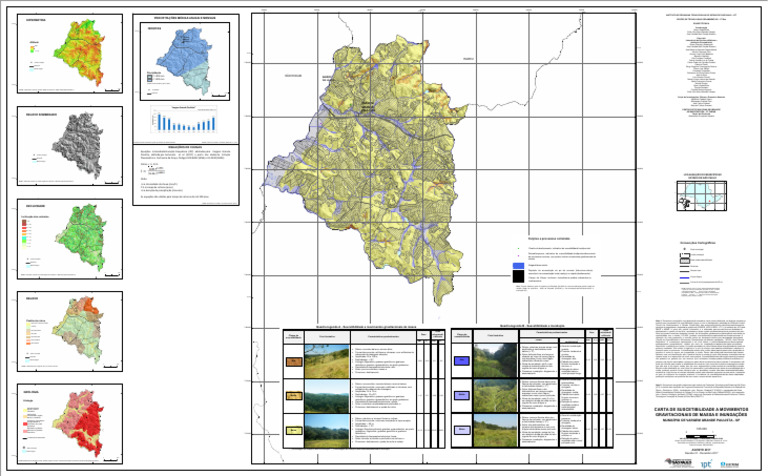Click the blue square swatch in map legend

point(518,265)
